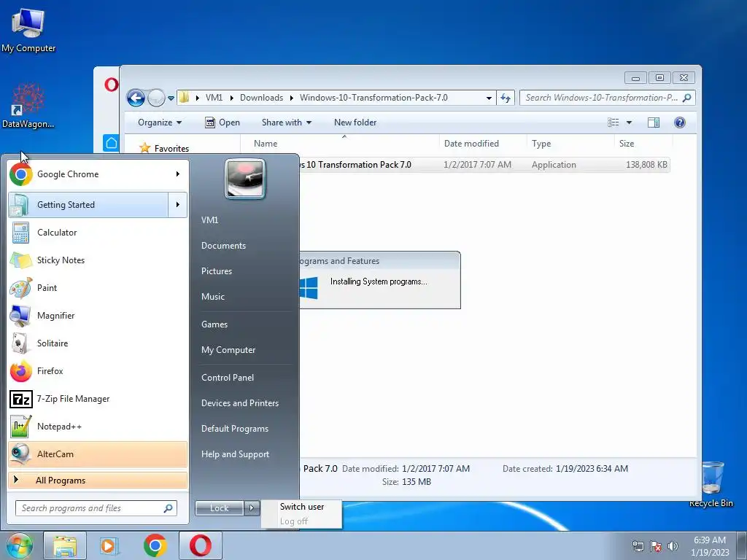747x560 pixels.
Task: Expand Google Chrome jump list arrow
Action: point(178,174)
